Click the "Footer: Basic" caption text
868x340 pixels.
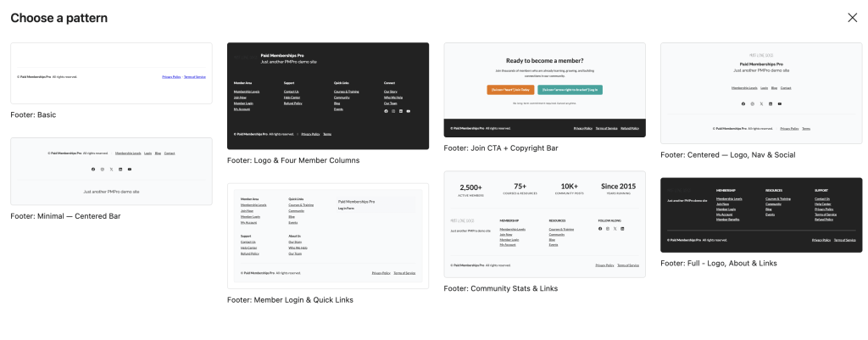click(x=33, y=115)
